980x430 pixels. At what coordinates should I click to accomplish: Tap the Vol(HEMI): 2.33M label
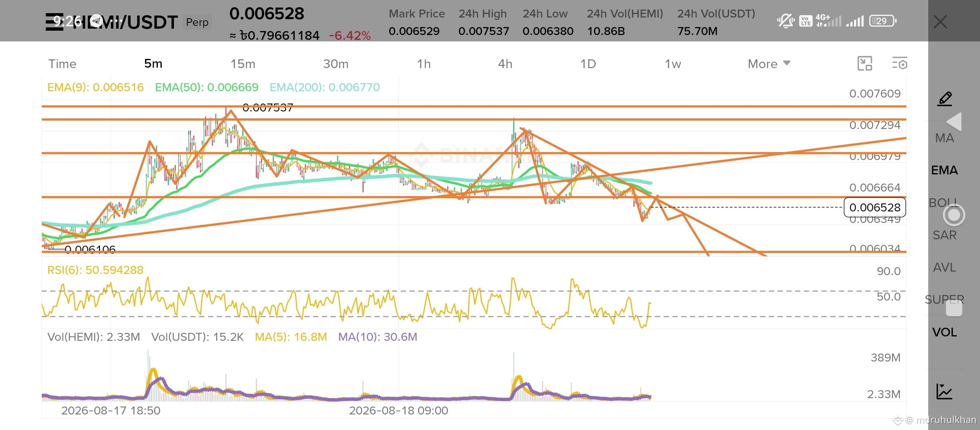pos(94,337)
